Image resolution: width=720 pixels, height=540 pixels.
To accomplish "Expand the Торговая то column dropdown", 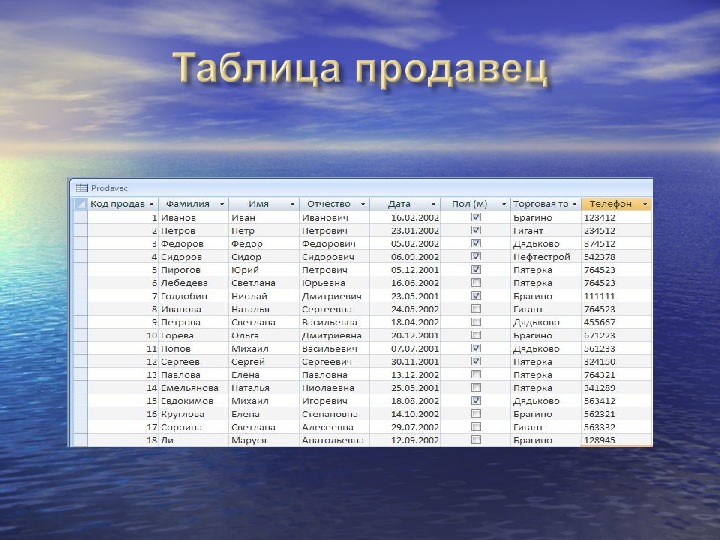I will click(x=574, y=204).
